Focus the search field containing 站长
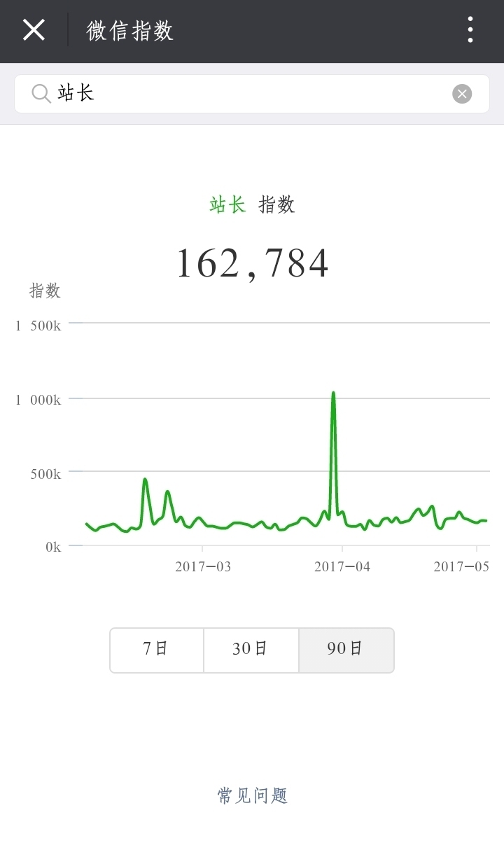 [252, 94]
